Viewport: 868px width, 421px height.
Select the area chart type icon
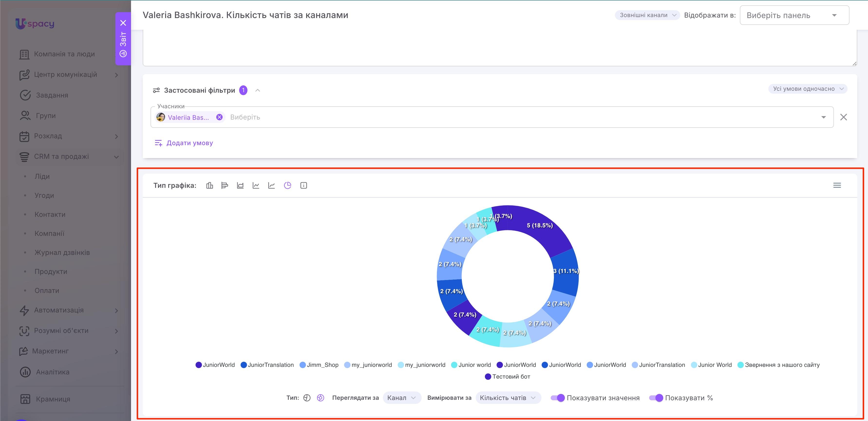click(x=240, y=185)
